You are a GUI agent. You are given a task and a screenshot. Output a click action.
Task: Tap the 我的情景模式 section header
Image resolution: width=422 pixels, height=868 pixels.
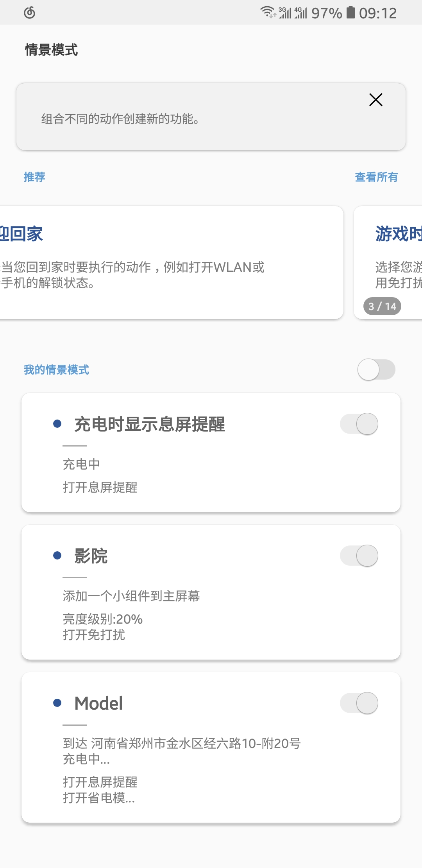click(x=56, y=369)
